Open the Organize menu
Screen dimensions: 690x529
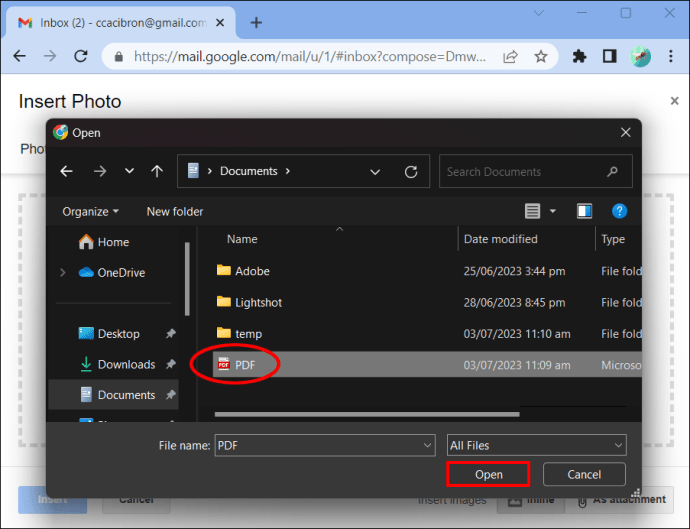(x=90, y=212)
